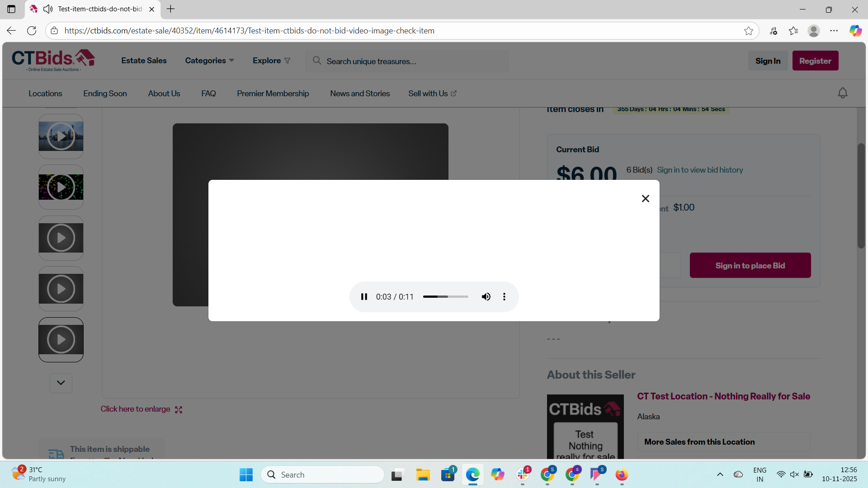Viewport: 868px width, 488px height.
Task: Click Sign in to view bid history
Action: [x=699, y=170]
